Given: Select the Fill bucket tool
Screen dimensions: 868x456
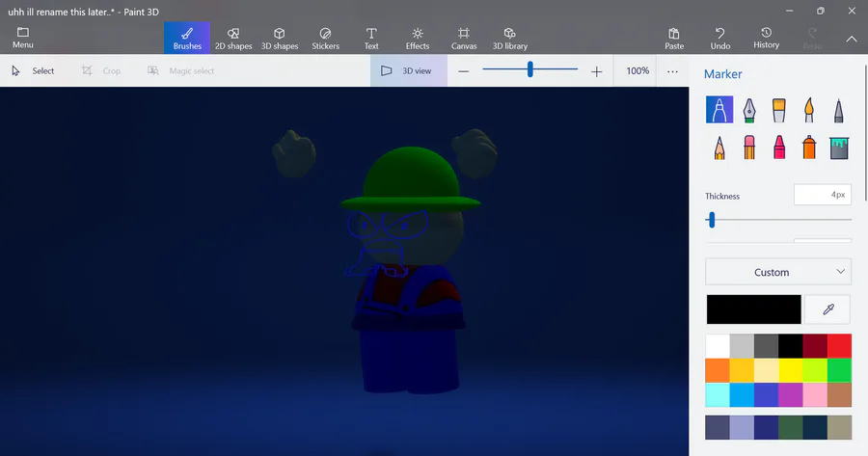Looking at the screenshot, I should tap(839, 148).
